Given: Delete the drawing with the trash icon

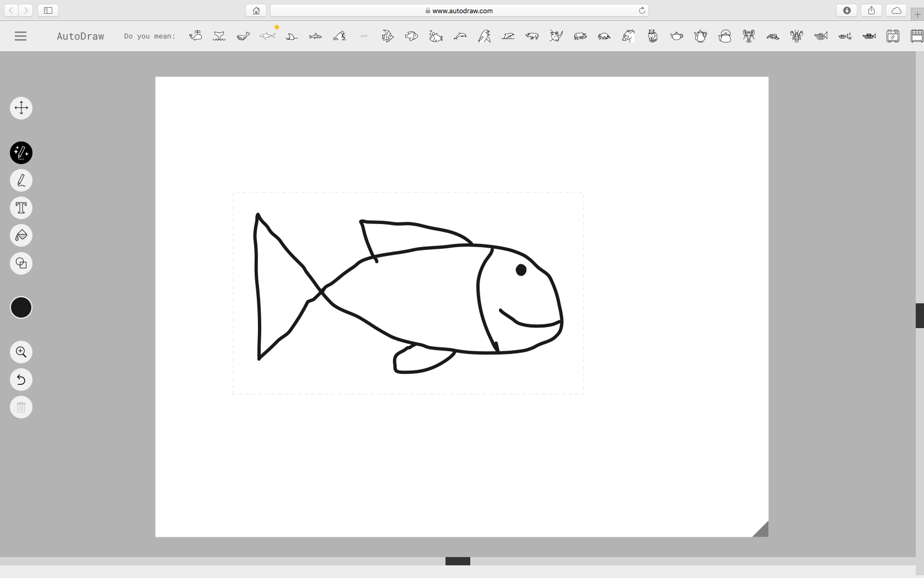Looking at the screenshot, I should coord(21,407).
